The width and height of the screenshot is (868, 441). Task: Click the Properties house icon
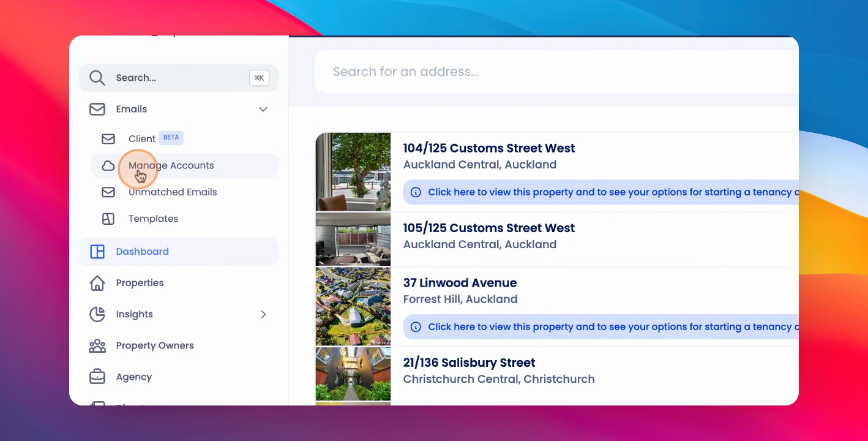(97, 283)
